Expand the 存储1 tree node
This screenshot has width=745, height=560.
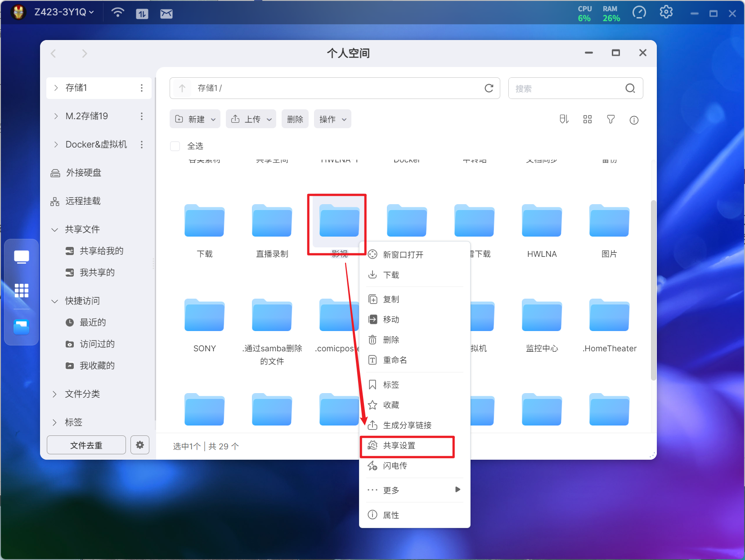click(56, 88)
